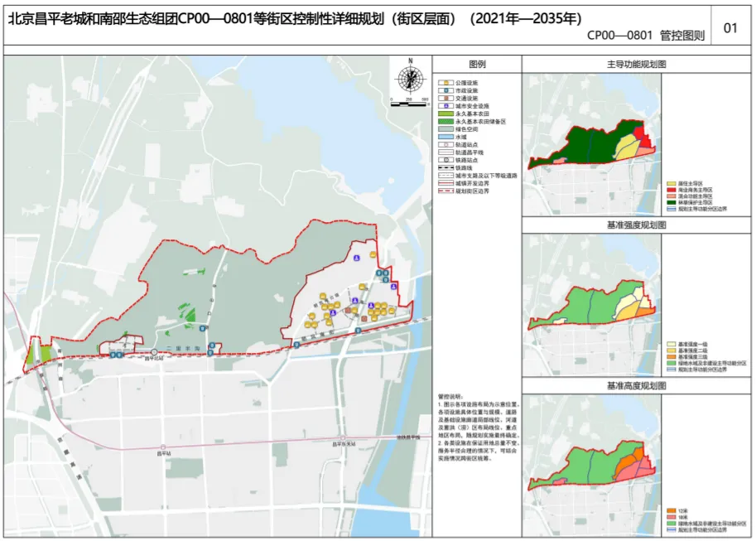
Task: Click the 12米 height legend label
Action: (x=682, y=511)
